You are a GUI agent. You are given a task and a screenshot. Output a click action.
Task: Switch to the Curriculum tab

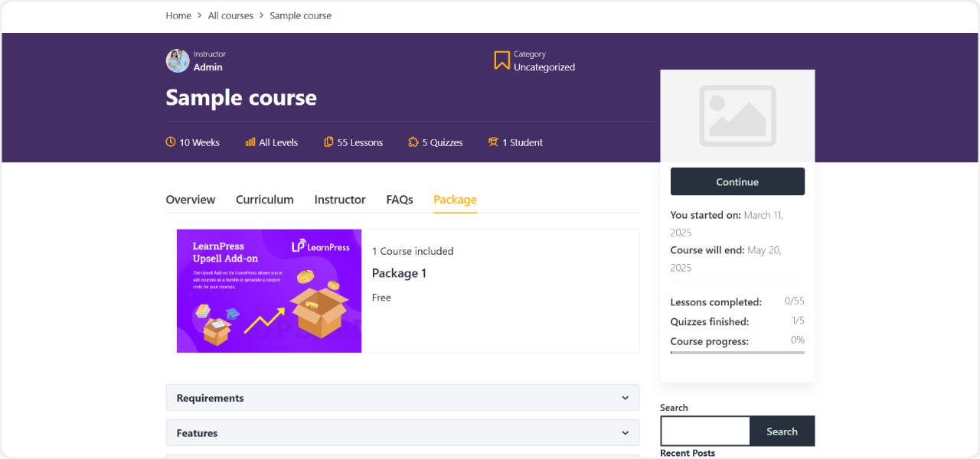pyautogui.click(x=264, y=200)
